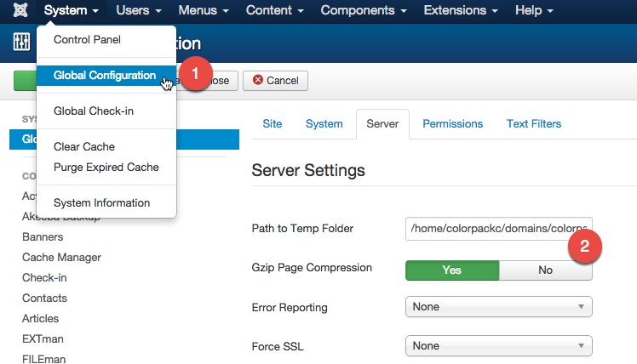Open Articles in the sidebar
The height and width of the screenshot is (364, 637).
pyautogui.click(x=41, y=319)
